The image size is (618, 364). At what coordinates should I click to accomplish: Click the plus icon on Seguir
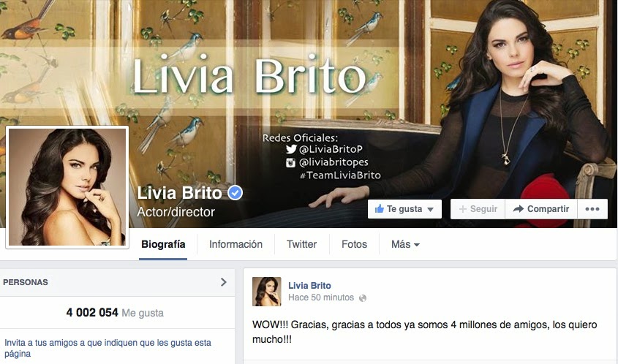click(463, 209)
